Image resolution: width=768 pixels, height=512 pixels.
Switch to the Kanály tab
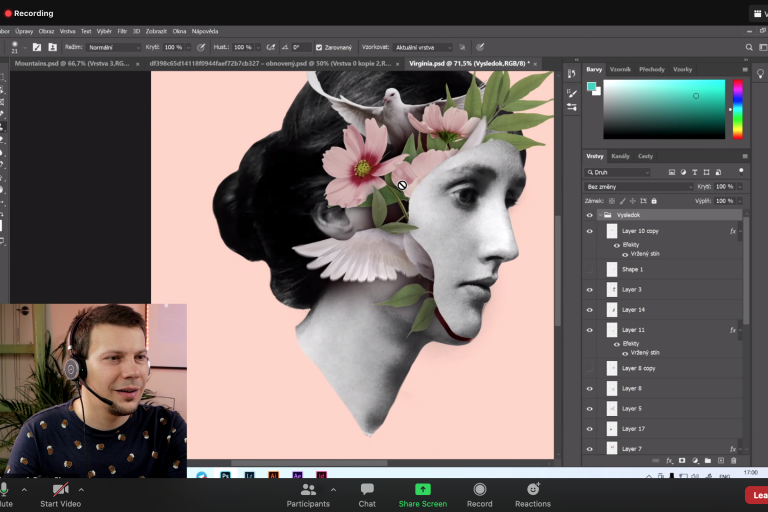point(620,156)
